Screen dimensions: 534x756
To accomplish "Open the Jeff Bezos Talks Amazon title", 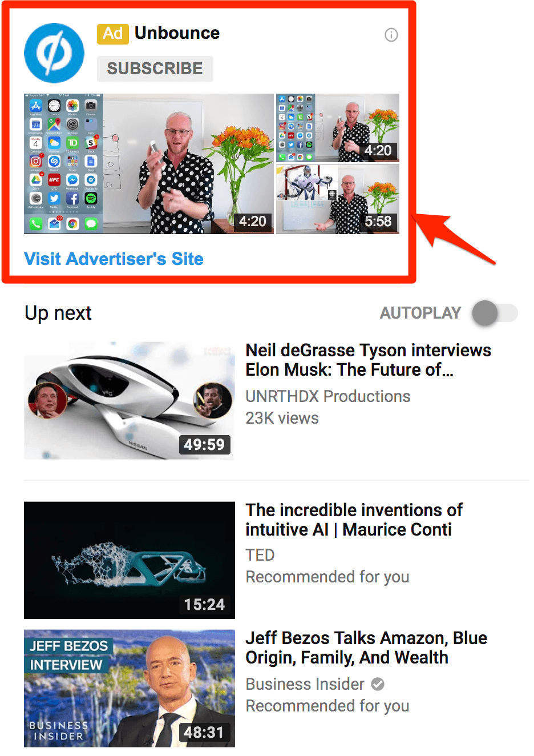I will coord(366,648).
